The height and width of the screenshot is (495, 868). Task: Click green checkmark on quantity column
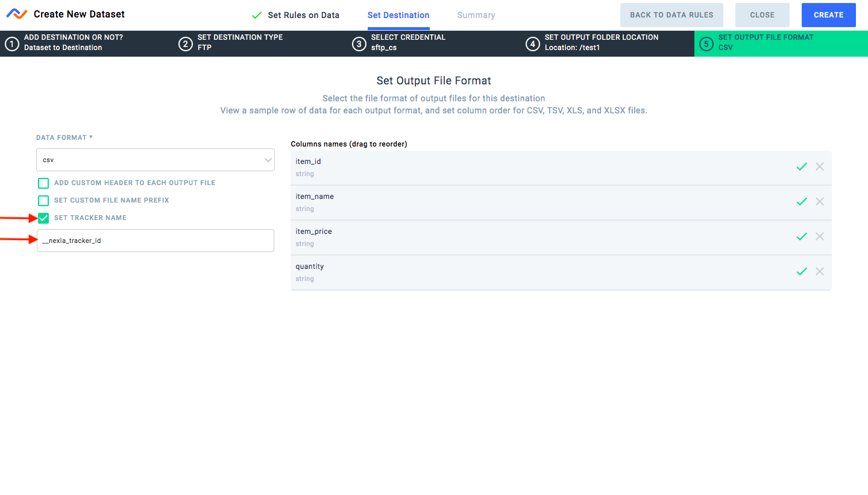pos(802,271)
